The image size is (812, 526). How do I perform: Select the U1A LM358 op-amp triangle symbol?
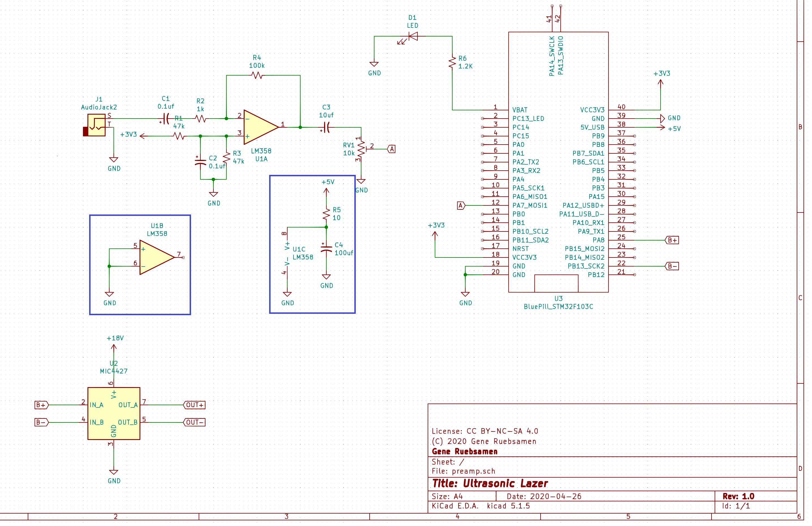click(261, 128)
